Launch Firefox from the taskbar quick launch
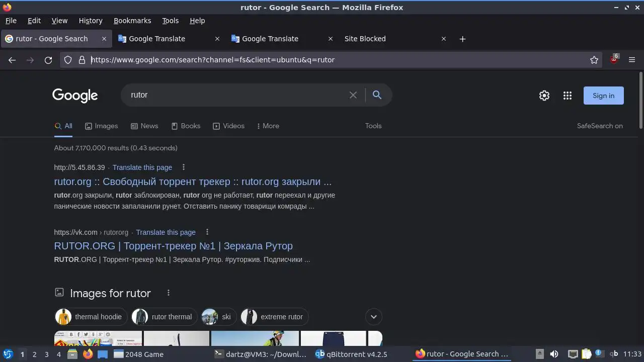The image size is (644, 362). pyautogui.click(x=88, y=354)
